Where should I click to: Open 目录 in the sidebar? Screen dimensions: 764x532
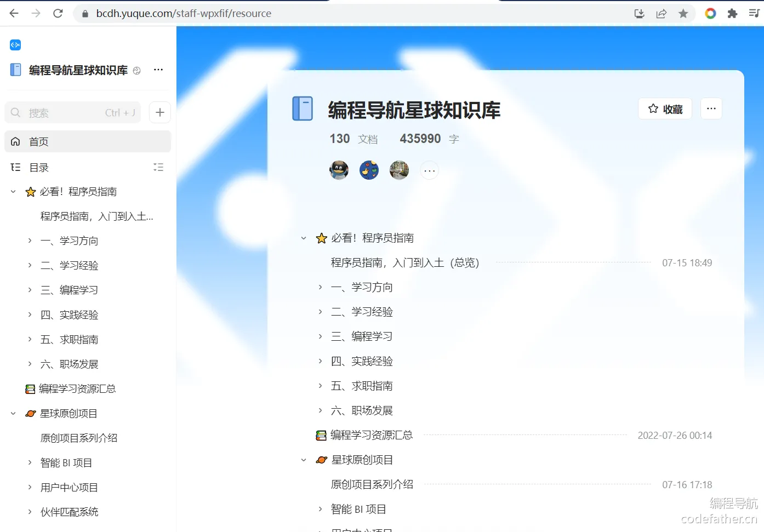[39, 167]
